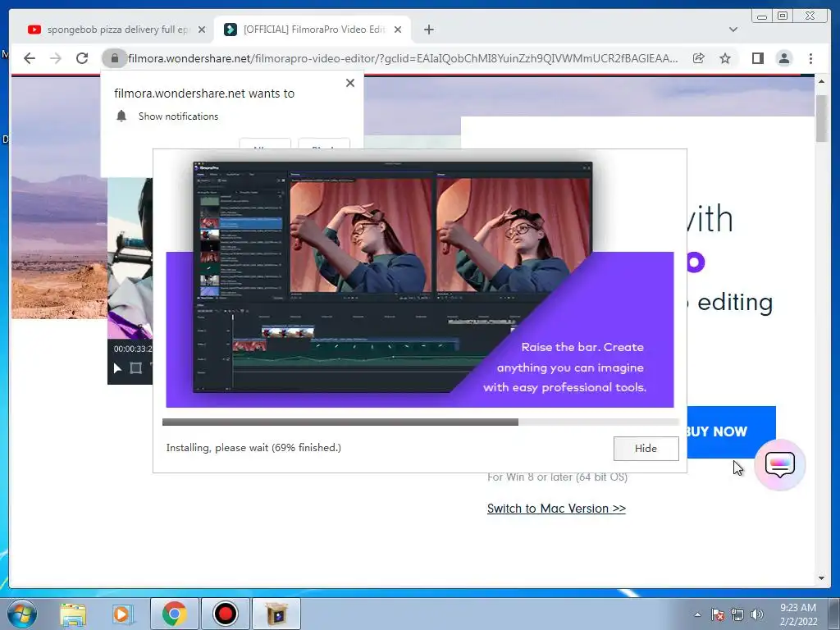Open Chrome side panel
Screen dimensions: 840x630
click(757, 58)
